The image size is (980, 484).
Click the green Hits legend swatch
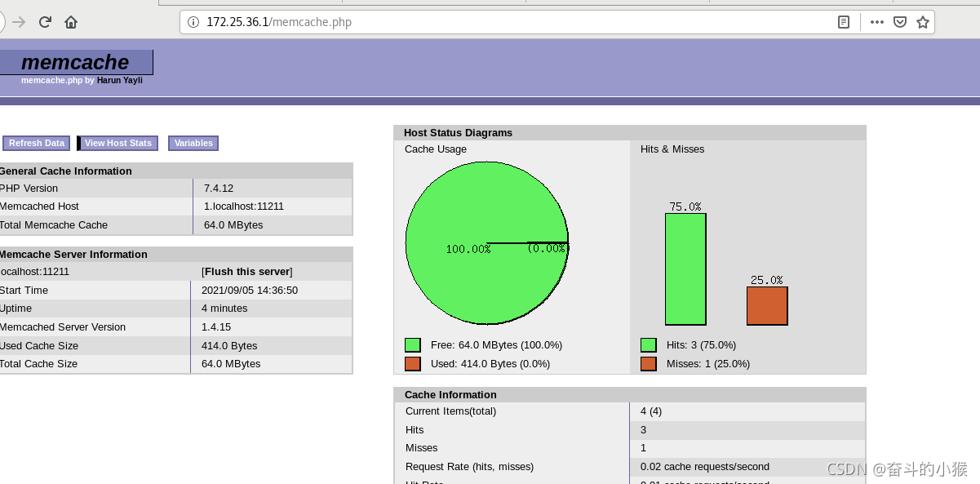[649, 345]
